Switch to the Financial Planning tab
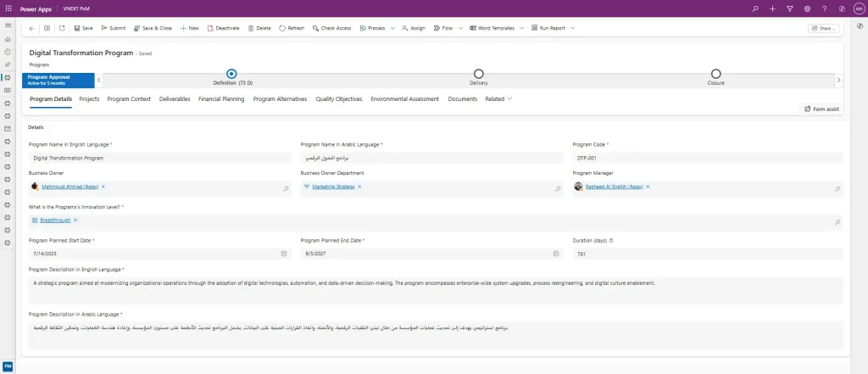 click(221, 99)
